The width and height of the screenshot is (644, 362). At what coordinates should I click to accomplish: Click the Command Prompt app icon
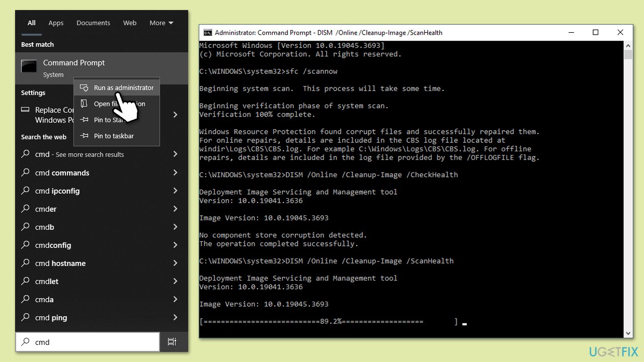pyautogui.click(x=29, y=66)
